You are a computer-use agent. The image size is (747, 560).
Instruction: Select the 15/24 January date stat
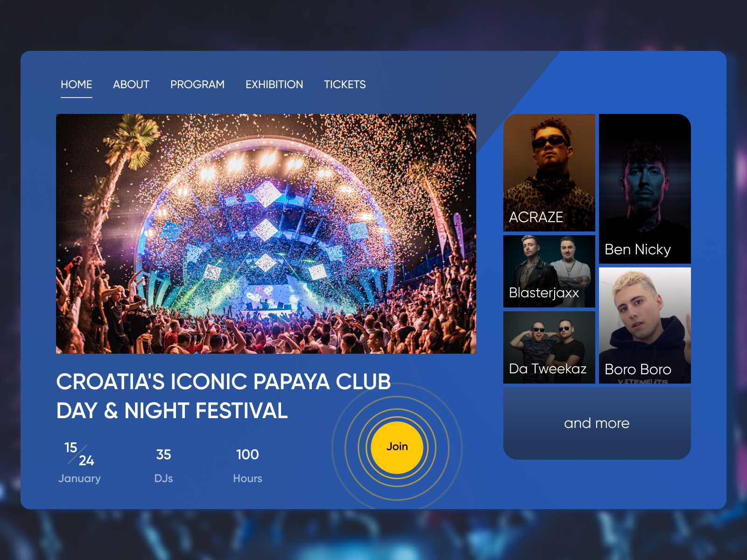[79, 463]
